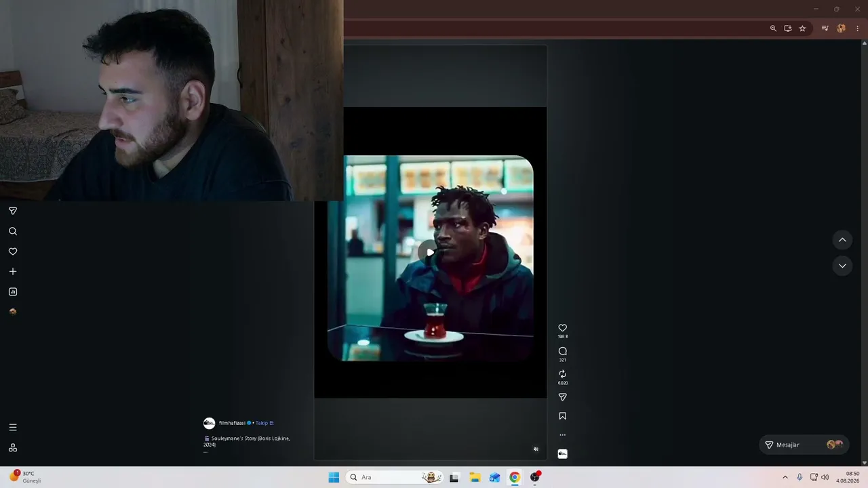Viewport: 868px width, 488px height.
Task: Click the microphone icon in system tray
Action: 800,477
